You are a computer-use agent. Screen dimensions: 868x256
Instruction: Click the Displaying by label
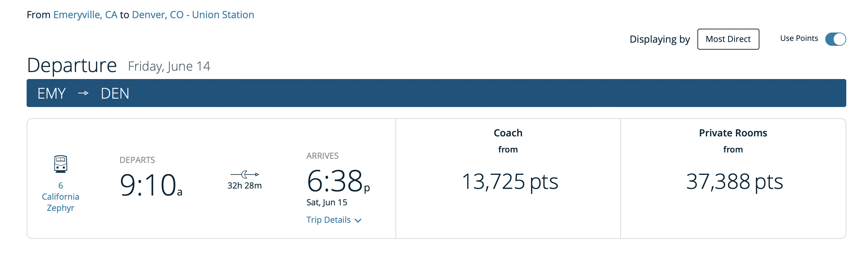tap(660, 39)
